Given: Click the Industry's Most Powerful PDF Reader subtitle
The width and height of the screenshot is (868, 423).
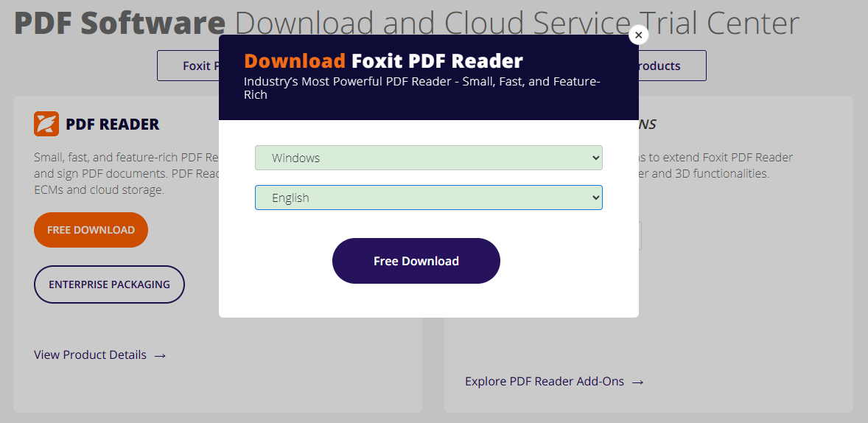Looking at the screenshot, I should 422,88.
